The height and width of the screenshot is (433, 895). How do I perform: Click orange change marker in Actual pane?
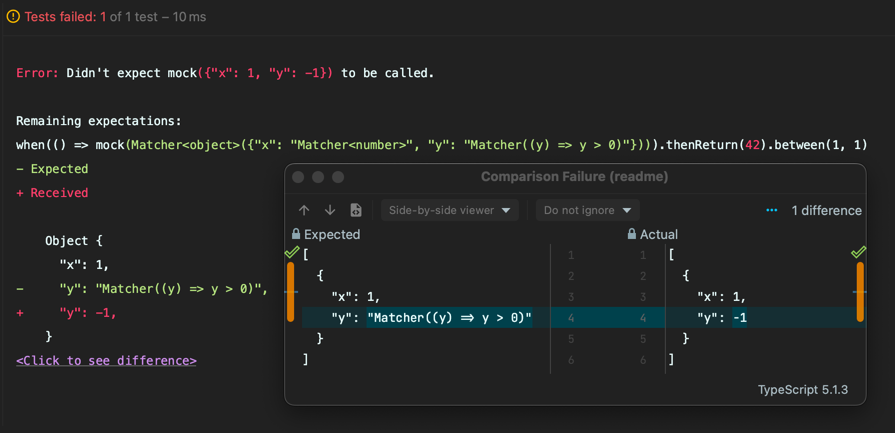point(860,292)
